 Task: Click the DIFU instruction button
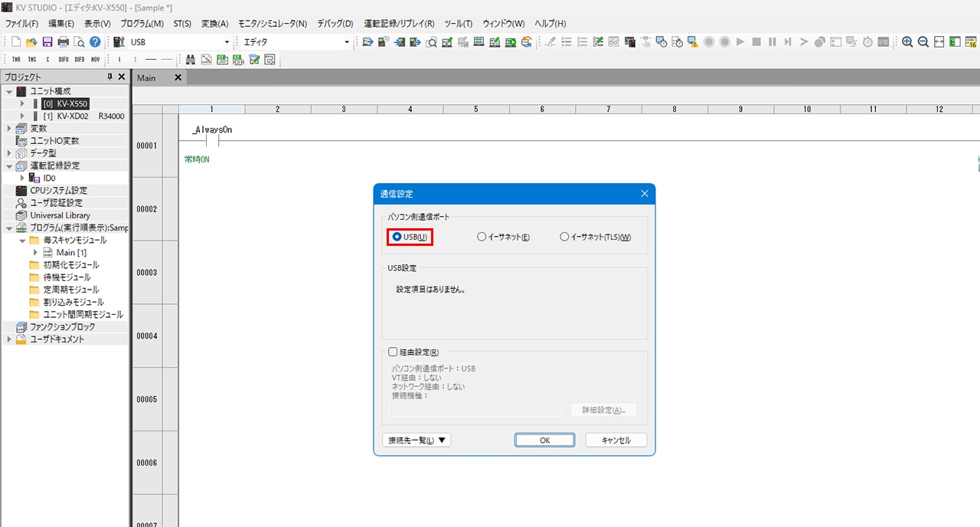pos(63,59)
